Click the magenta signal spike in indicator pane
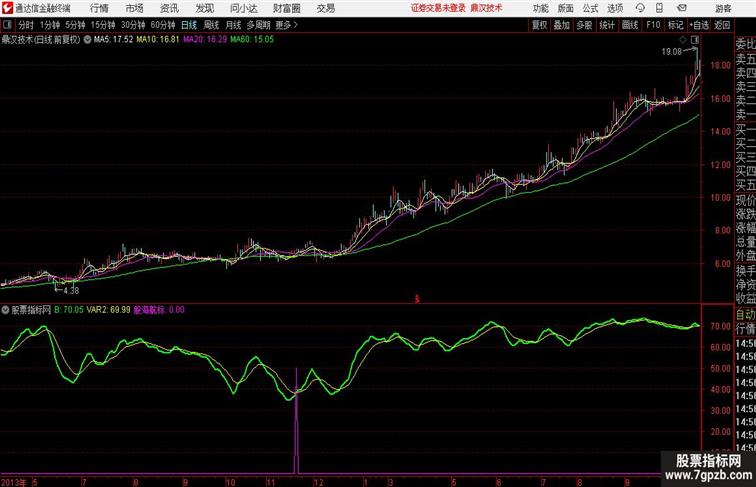 pos(296,421)
